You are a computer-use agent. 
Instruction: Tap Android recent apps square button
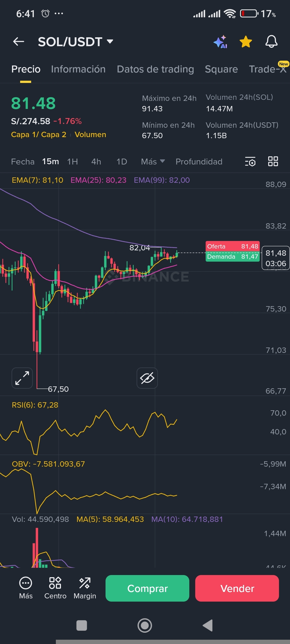pyautogui.click(x=82, y=625)
